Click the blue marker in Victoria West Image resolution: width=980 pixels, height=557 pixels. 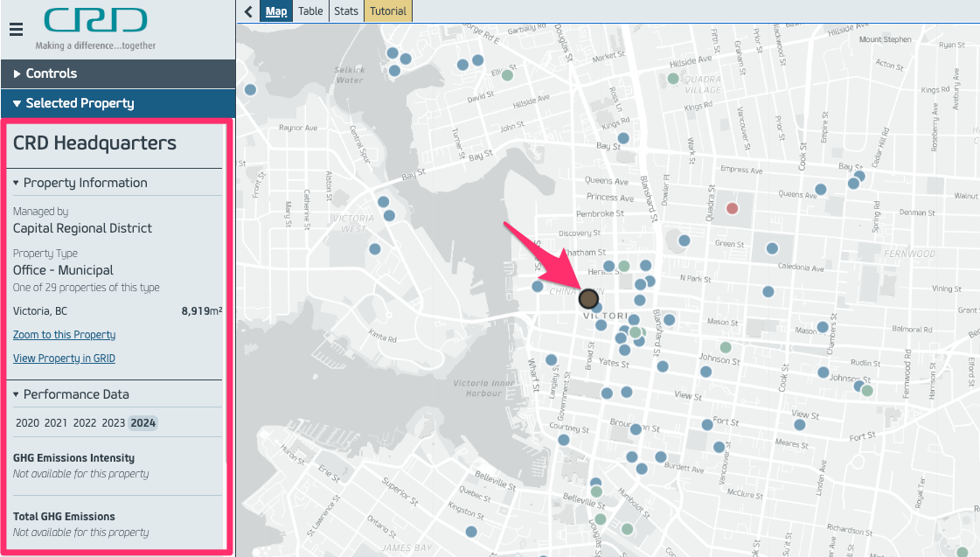coord(389,215)
